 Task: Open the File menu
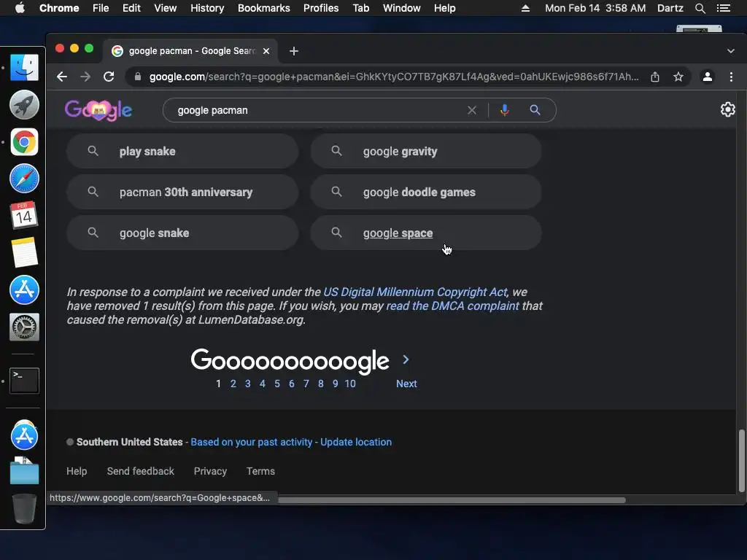[101, 8]
